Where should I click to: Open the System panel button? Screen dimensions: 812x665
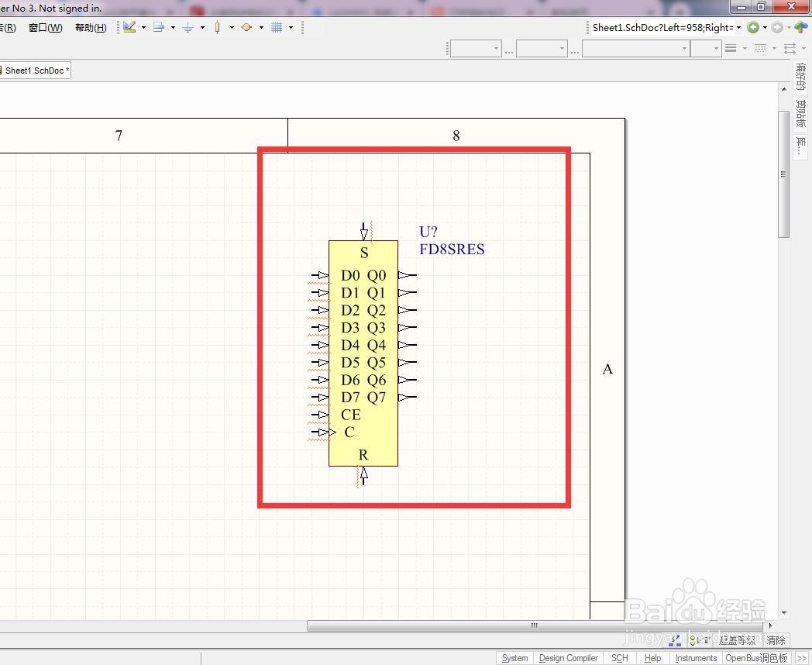(x=514, y=658)
